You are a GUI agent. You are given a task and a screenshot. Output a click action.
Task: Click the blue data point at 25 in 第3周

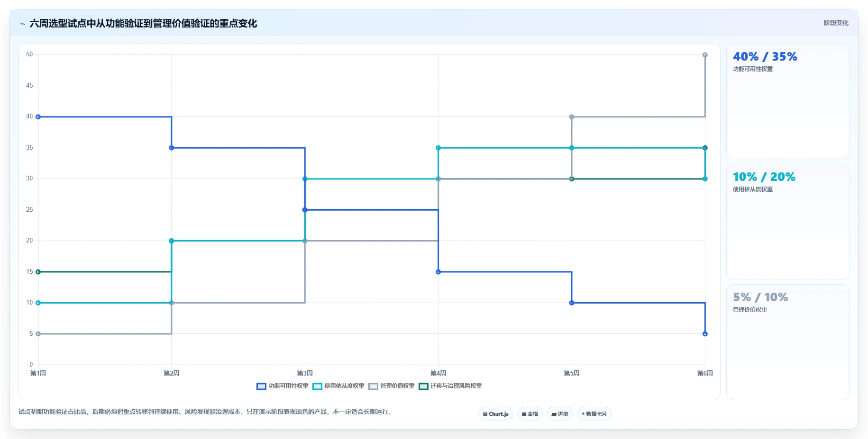pos(305,210)
